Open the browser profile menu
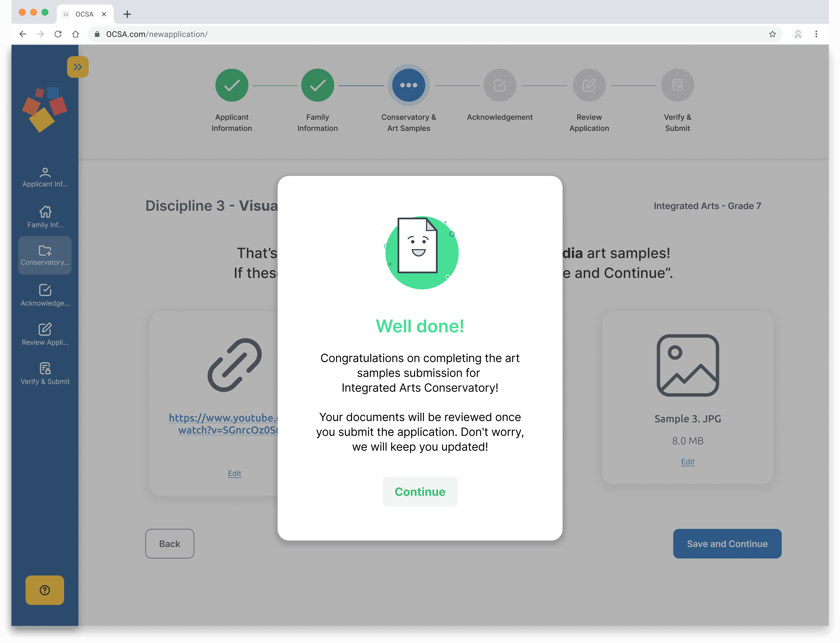The image size is (840, 643). [x=798, y=34]
